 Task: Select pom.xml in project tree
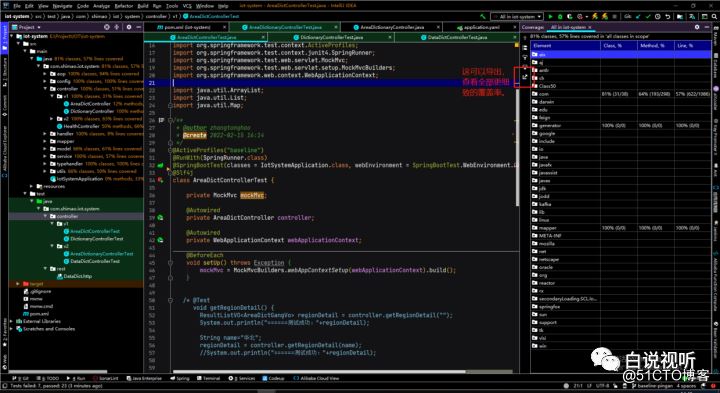[x=35, y=314]
